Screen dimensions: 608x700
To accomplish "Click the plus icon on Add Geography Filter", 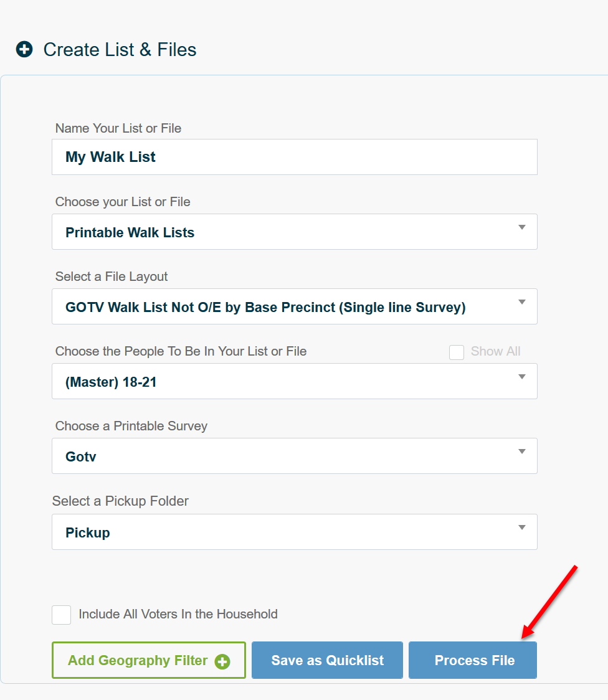I will [x=222, y=661].
